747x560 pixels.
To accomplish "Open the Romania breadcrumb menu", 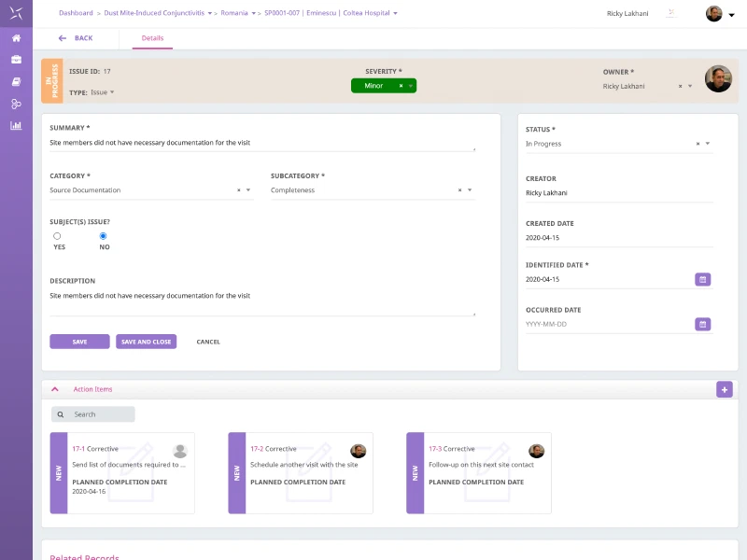I will 253,13.
